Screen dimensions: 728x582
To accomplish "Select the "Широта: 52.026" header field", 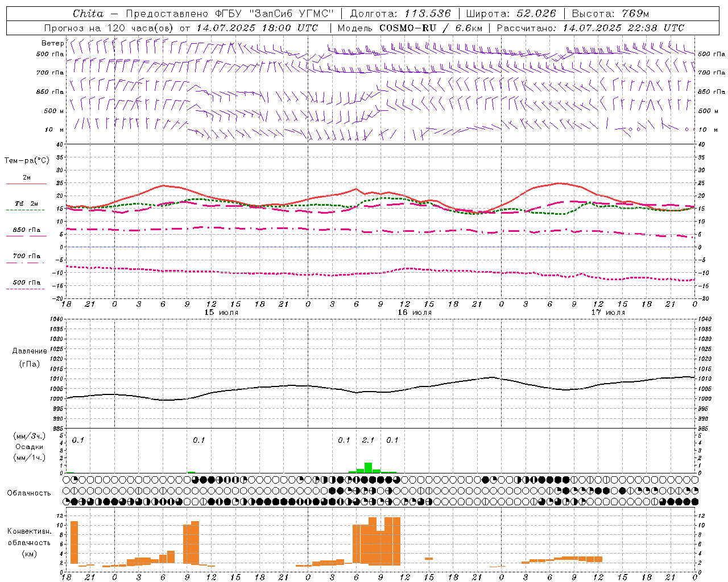I will (511, 14).
